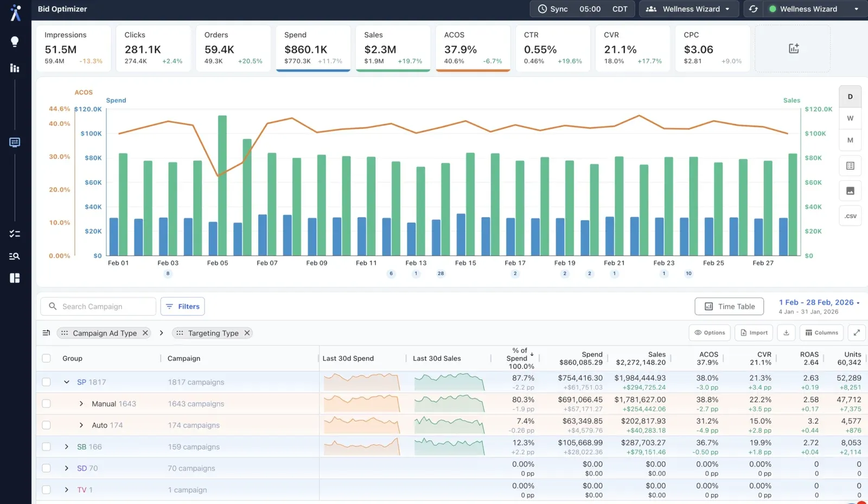
Task: Open the search list sidebar icon
Action: pos(15,256)
